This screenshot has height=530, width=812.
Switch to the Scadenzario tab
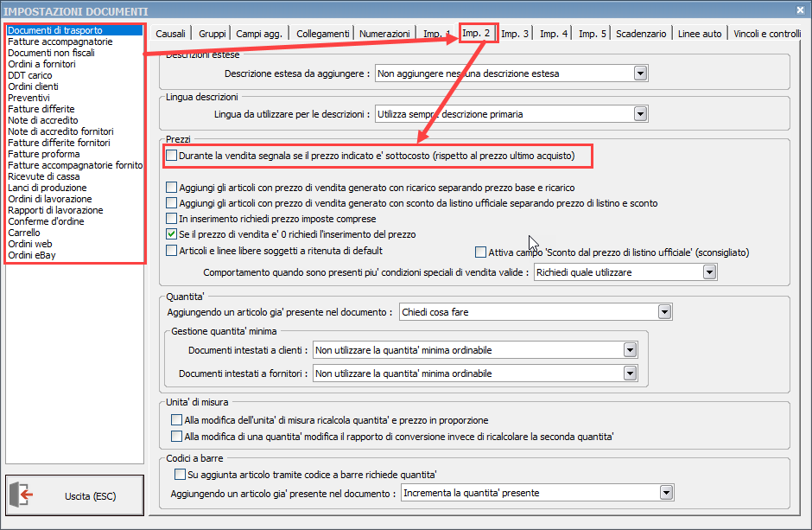pyautogui.click(x=641, y=34)
